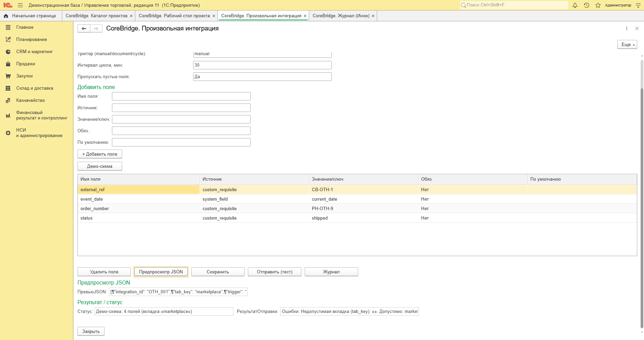Open the Казначейство section

(30, 100)
